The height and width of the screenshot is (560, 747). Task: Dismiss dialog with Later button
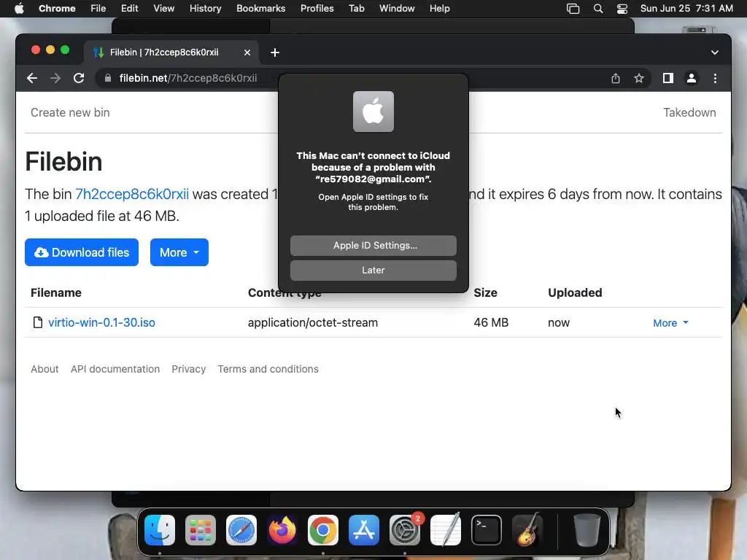pyautogui.click(x=373, y=270)
